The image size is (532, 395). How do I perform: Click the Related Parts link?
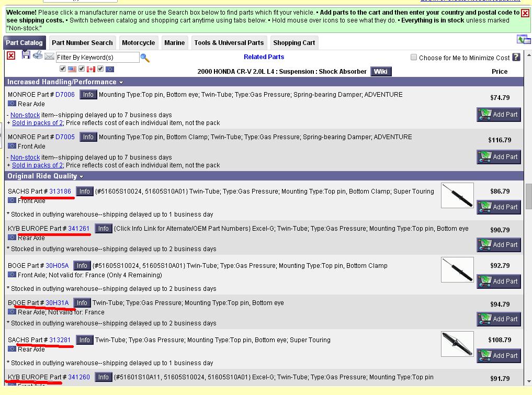click(264, 57)
